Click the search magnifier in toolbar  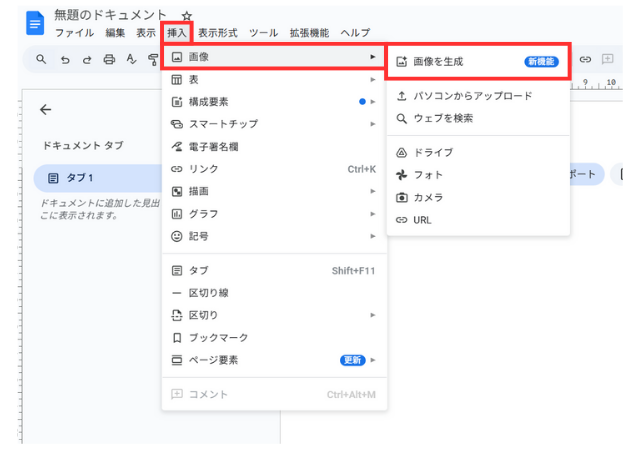point(41,59)
